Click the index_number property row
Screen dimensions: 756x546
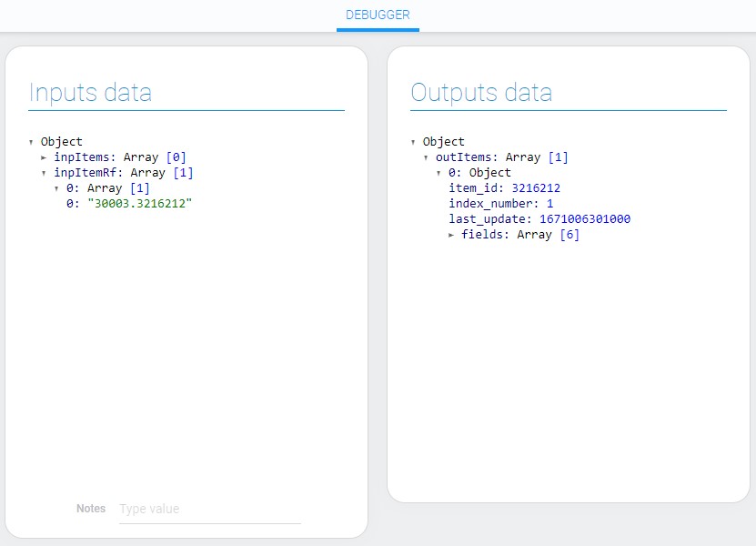pos(500,204)
